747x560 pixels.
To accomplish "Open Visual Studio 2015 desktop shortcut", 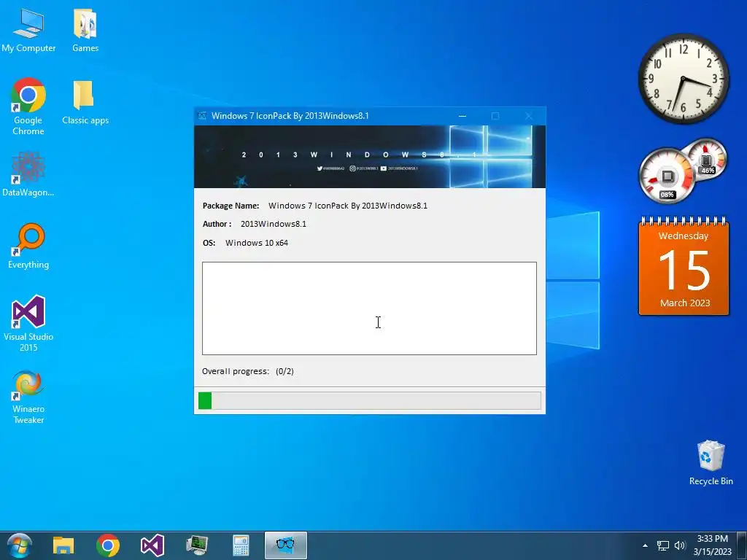I will 28,323.
